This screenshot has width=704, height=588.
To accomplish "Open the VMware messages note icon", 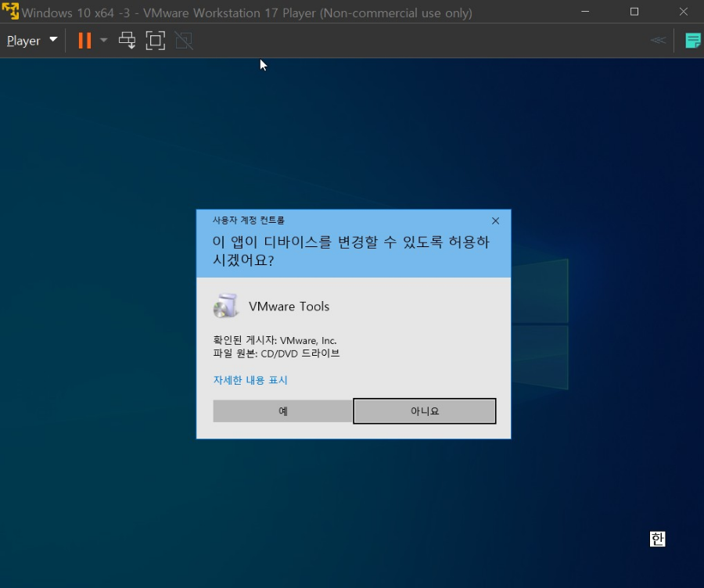I will (x=693, y=41).
